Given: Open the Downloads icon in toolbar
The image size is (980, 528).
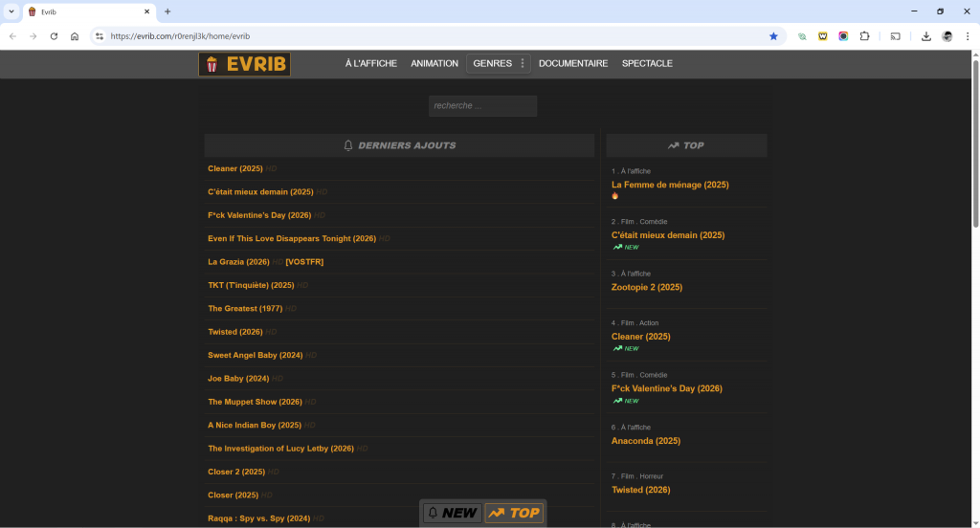Looking at the screenshot, I should (x=925, y=36).
